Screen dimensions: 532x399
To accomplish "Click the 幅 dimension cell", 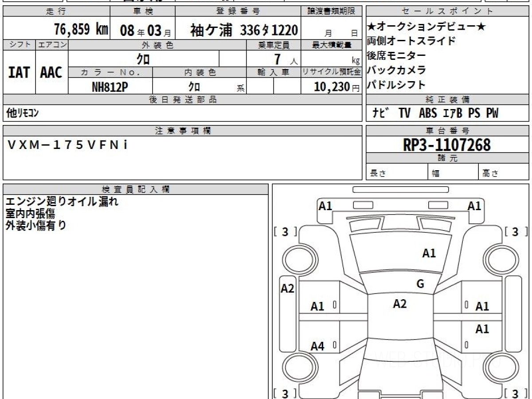I will pos(454,172).
